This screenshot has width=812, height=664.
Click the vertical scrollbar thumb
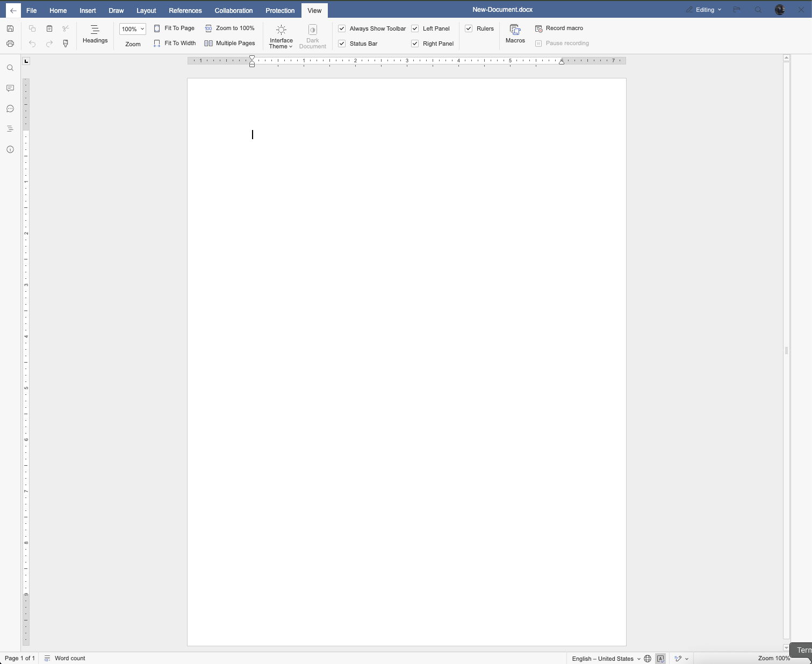pos(786,350)
